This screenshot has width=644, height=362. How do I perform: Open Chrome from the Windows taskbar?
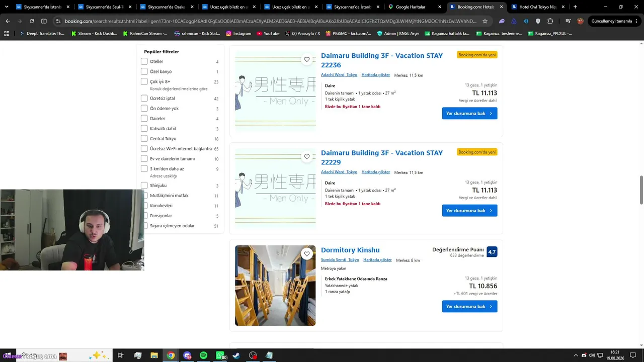[x=171, y=355]
